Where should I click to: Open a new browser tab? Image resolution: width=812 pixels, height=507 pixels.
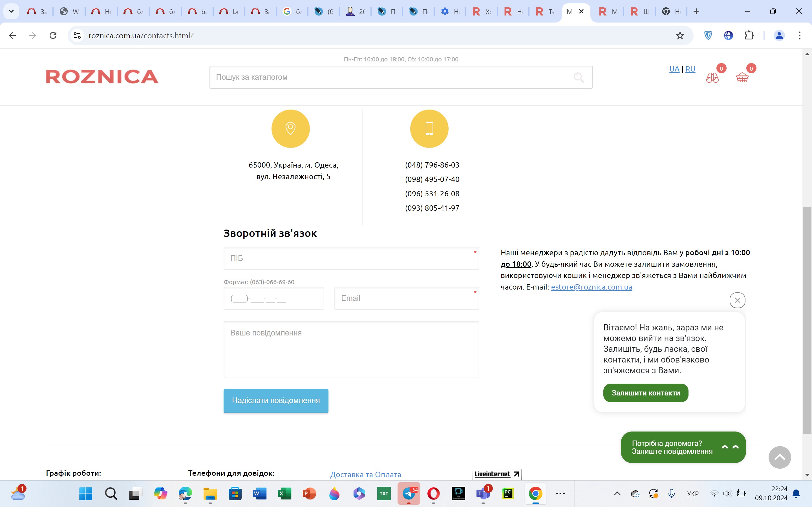coord(696,11)
